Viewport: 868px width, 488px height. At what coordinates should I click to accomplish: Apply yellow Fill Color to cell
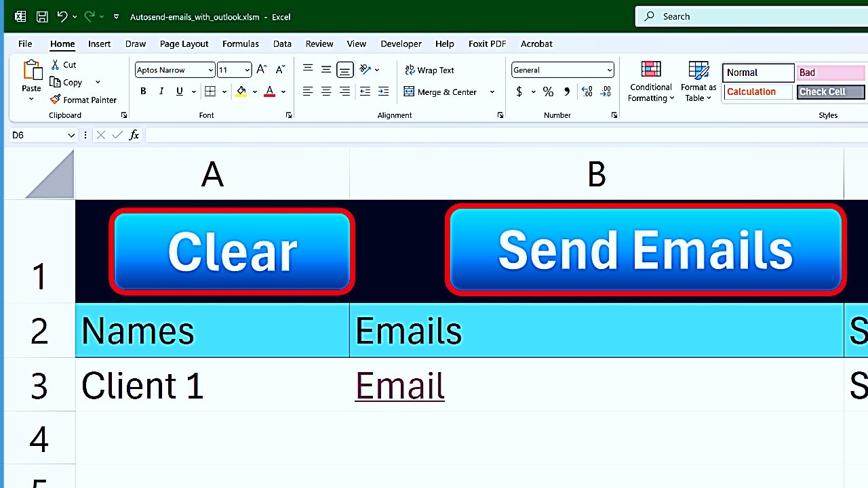[x=241, y=91]
